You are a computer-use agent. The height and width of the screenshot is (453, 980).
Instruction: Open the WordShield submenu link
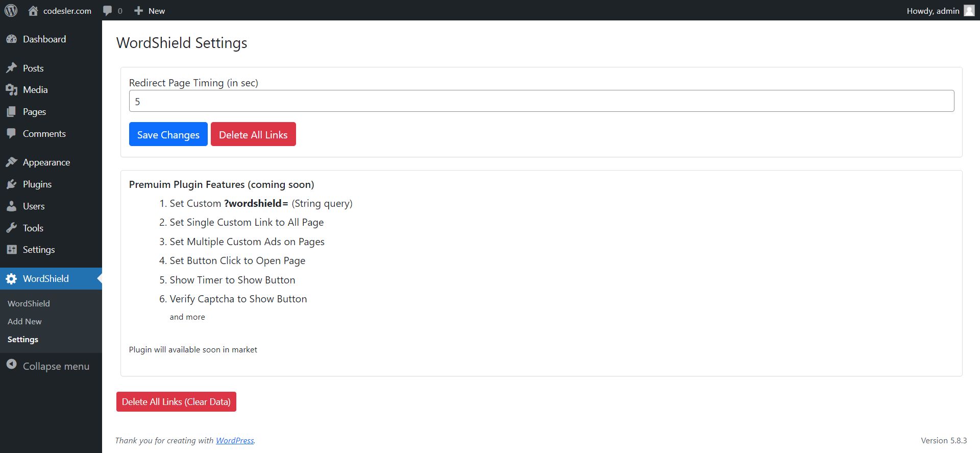(x=29, y=303)
